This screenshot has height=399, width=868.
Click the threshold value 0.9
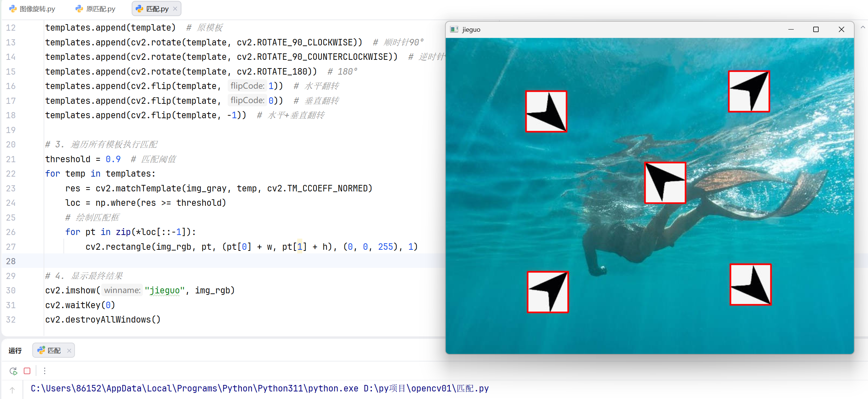pos(113,159)
